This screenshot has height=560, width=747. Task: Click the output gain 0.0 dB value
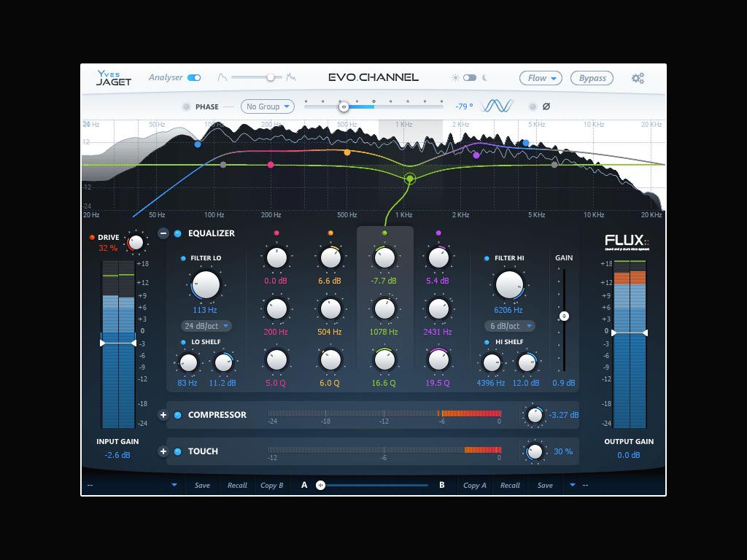628,455
